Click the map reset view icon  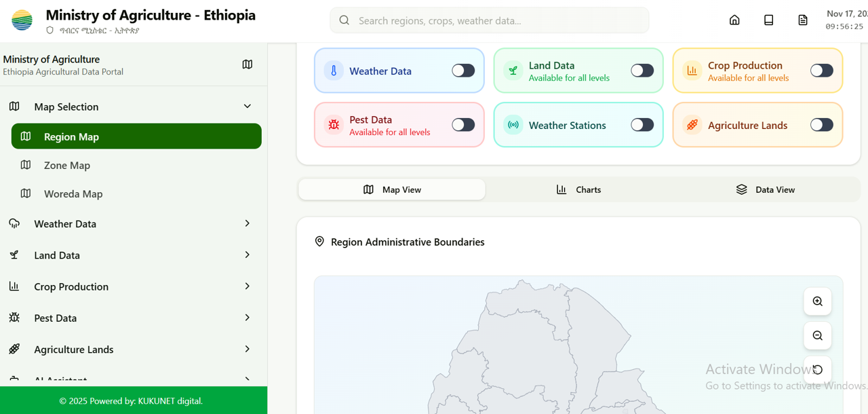(817, 369)
